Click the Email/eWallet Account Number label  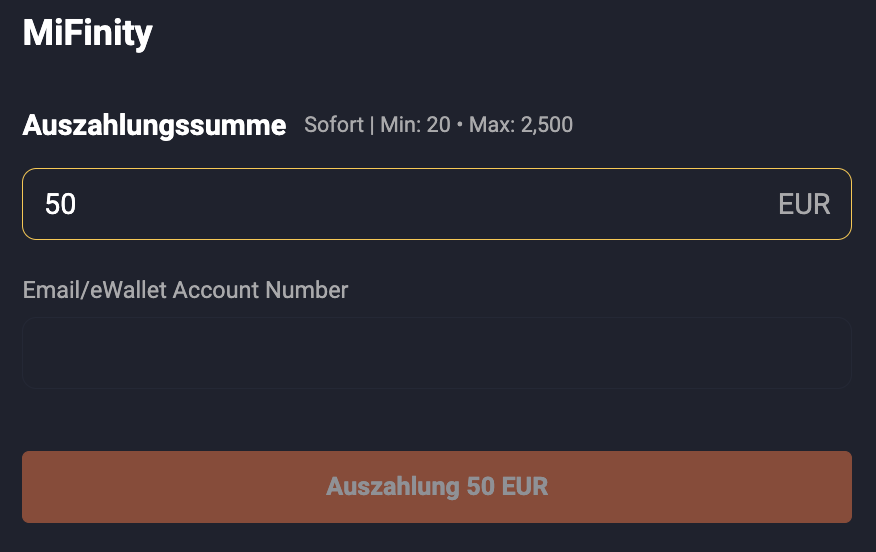pyautogui.click(x=185, y=290)
